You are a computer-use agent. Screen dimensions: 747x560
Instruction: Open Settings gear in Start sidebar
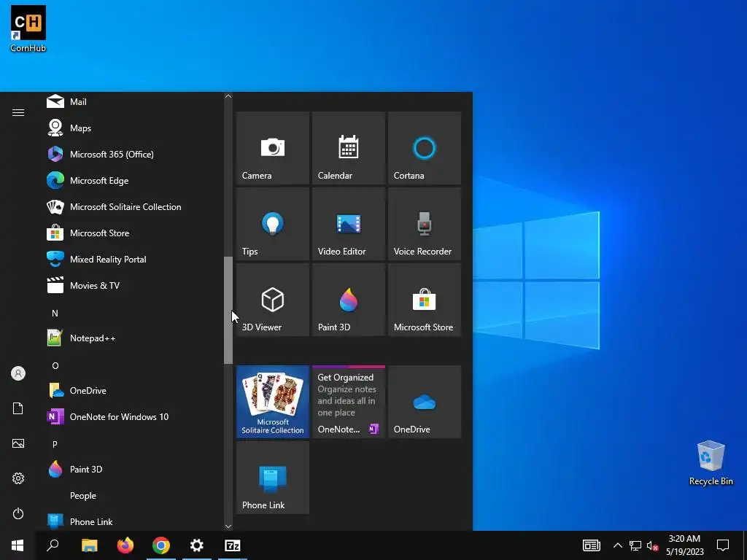coord(18,478)
